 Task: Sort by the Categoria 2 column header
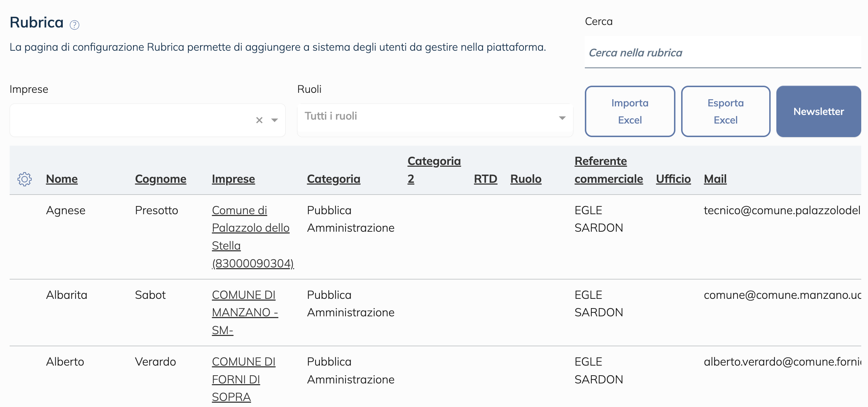point(434,170)
